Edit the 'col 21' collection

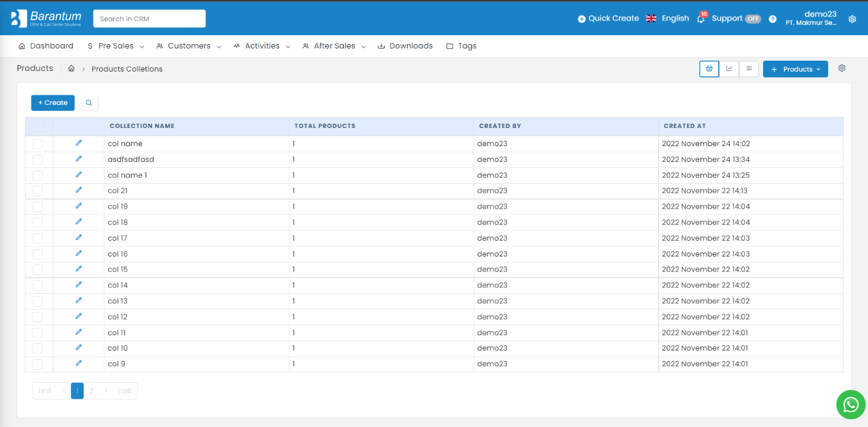(78, 190)
